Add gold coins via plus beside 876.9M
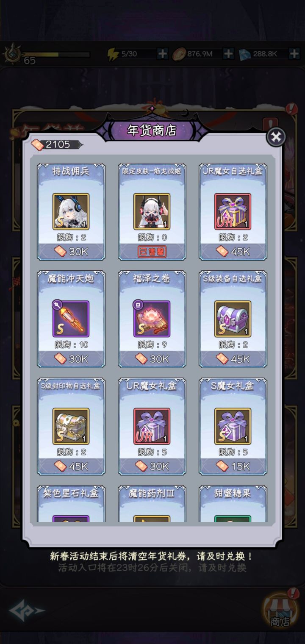 [228, 54]
